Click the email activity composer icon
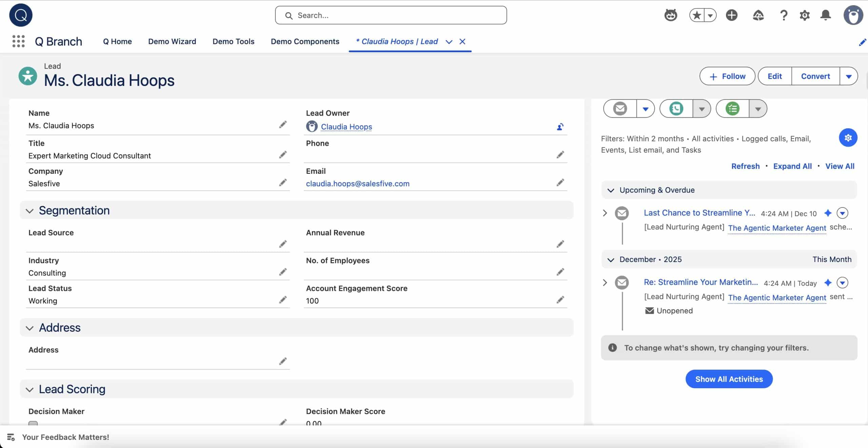Viewport: 868px width, 448px height. pyautogui.click(x=620, y=109)
